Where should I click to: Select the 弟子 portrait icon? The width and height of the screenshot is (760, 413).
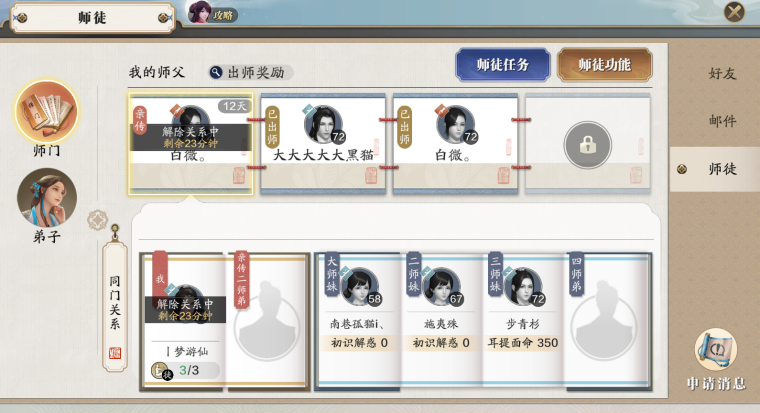tap(47, 198)
